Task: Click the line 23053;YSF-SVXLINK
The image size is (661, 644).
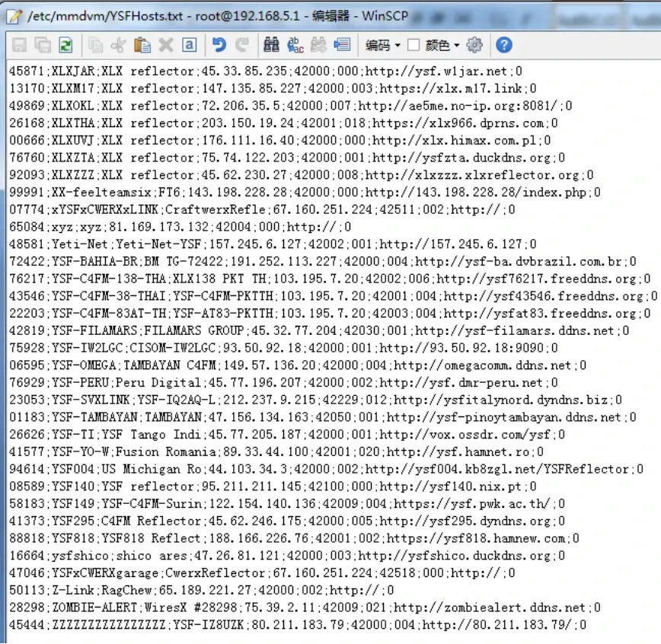Action: point(315,400)
